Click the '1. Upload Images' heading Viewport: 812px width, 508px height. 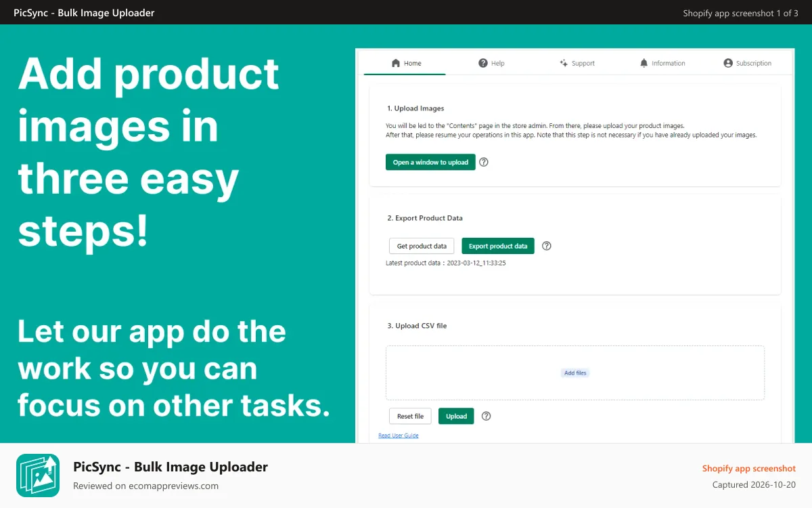[415, 108]
